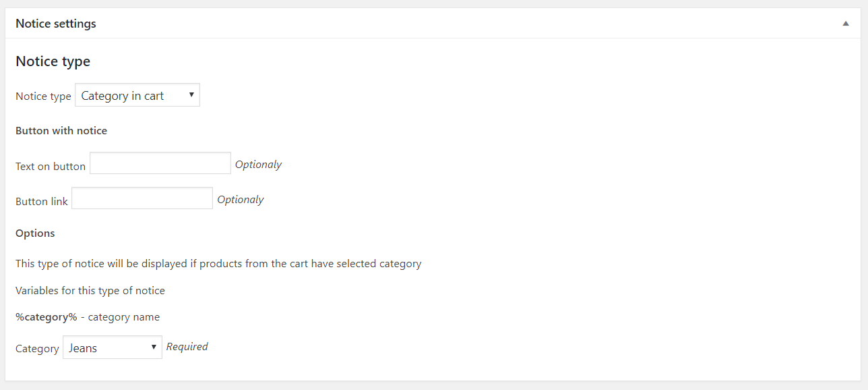Click the Category dropdown arrow

154,347
